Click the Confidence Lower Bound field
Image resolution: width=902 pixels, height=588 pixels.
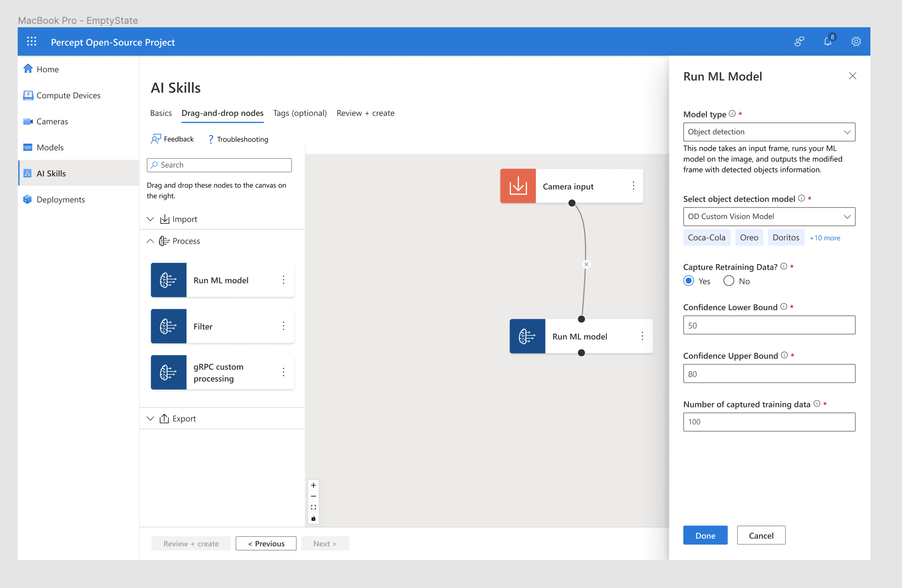click(x=769, y=326)
